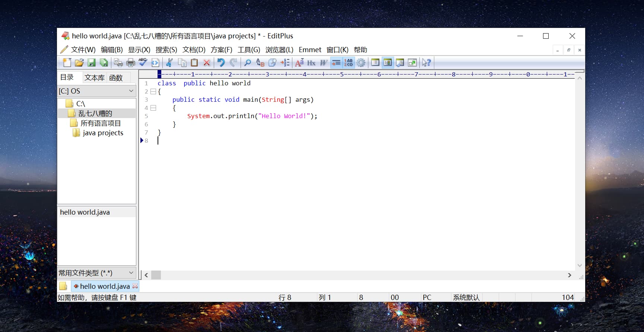Click the spell check ABC icon
Image resolution: width=644 pixels, height=332 pixels.
pos(143,63)
